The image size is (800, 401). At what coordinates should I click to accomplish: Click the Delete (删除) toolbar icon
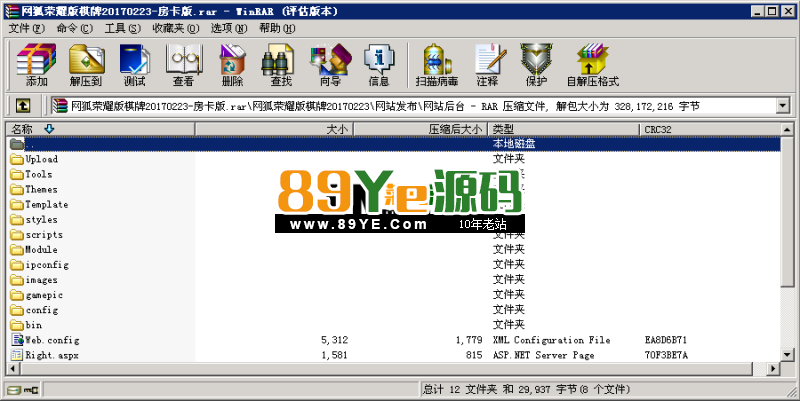tap(233, 65)
